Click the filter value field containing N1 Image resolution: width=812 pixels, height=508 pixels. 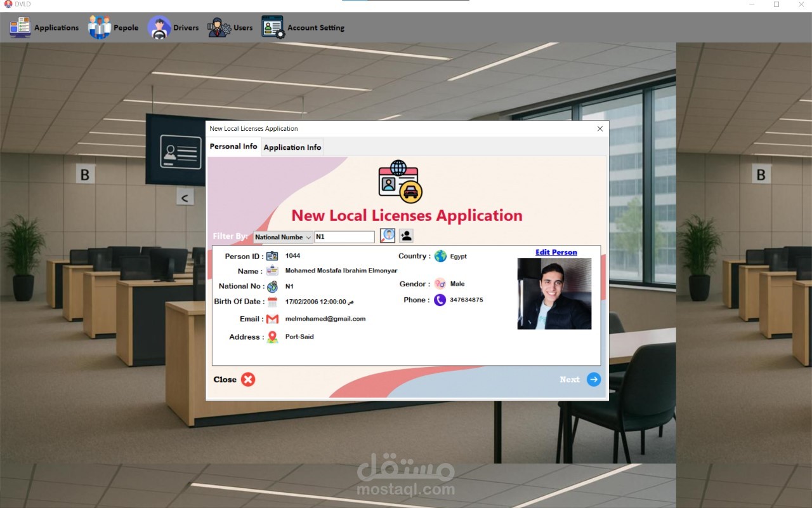coord(344,237)
